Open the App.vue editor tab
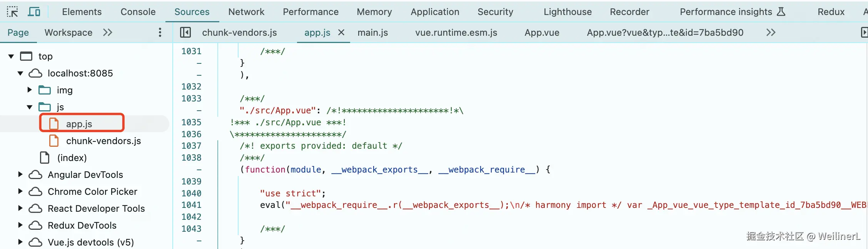Image resolution: width=868 pixels, height=249 pixels. click(542, 32)
